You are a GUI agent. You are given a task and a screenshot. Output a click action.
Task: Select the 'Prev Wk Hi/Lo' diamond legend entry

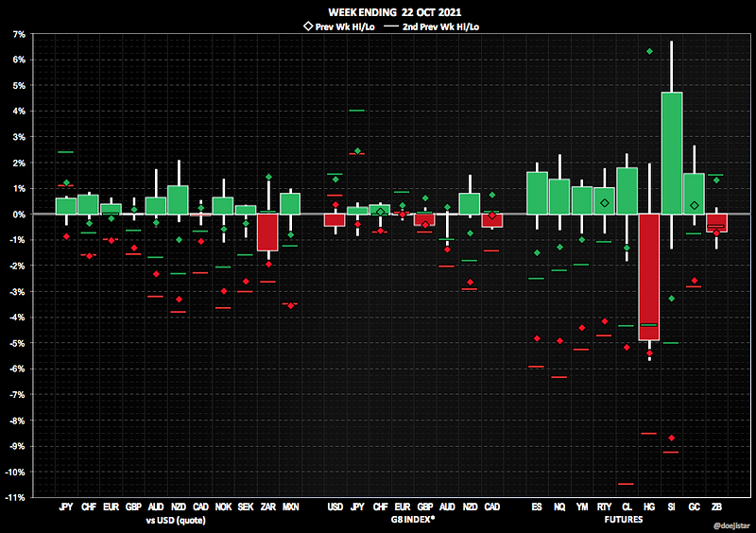pos(339,26)
